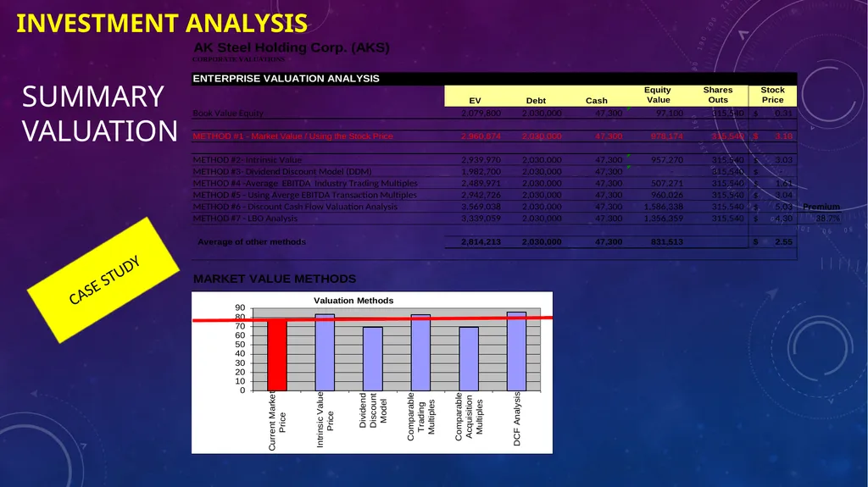This screenshot has width=868, height=487.
Task: Select the red 'METHOD #1 - Market Value' row label
Action: pyautogui.click(x=292, y=136)
